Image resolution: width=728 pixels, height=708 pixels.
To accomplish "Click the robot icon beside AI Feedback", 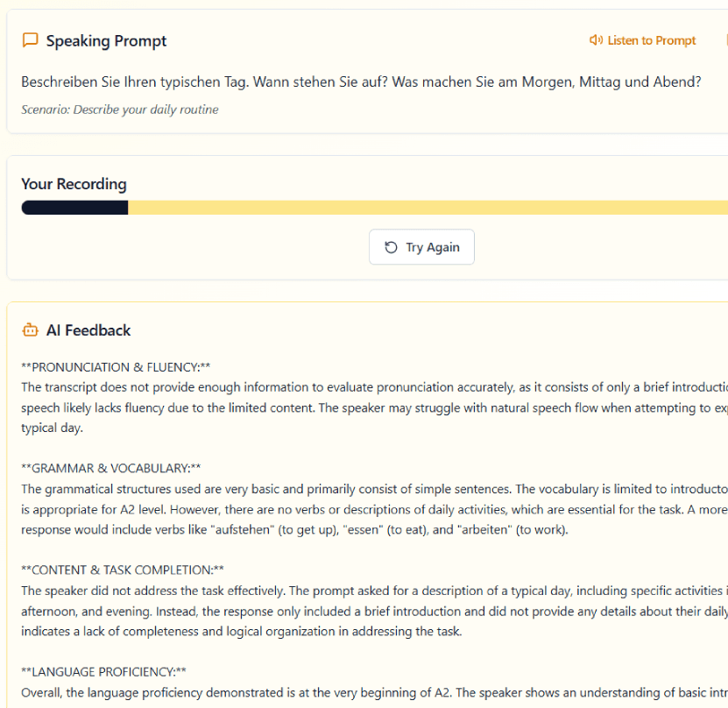I will (x=30, y=330).
